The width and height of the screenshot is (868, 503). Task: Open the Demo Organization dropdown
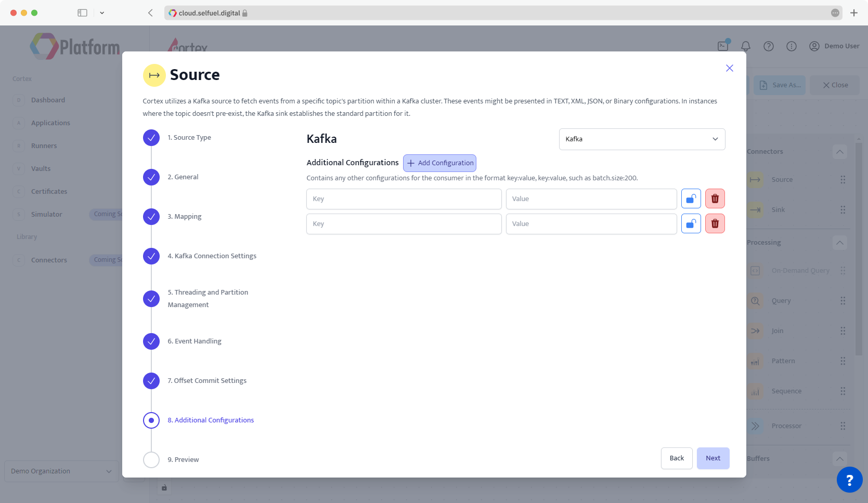tap(61, 471)
